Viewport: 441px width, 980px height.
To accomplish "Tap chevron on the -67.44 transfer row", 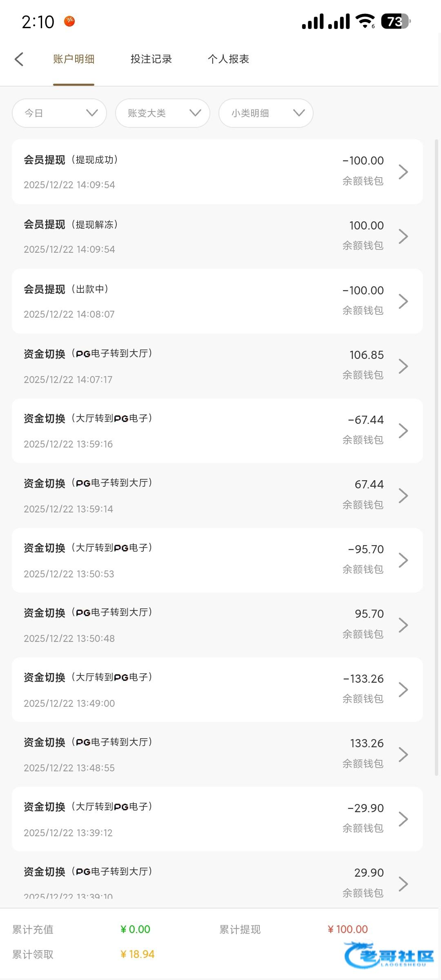I will pyautogui.click(x=403, y=431).
